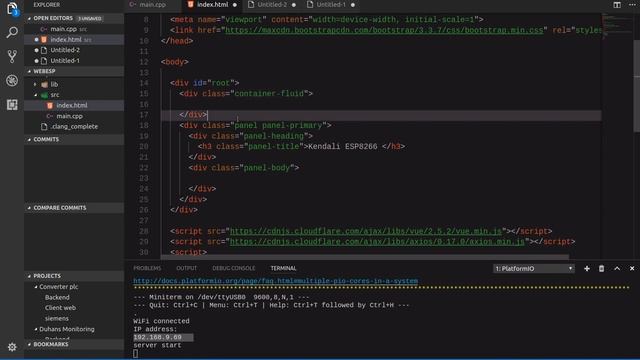Screen dimensions: 640x360
Task: Kill the terminal with trash icon
Action: coord(601,269)
